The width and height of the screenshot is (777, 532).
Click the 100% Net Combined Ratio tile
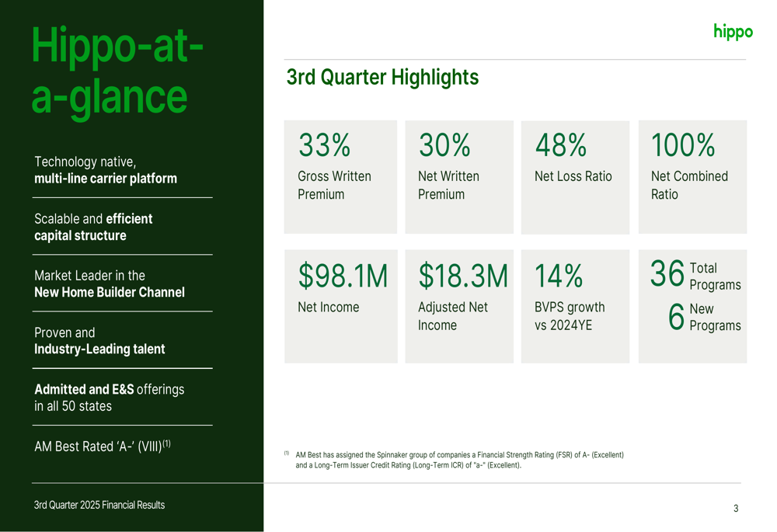[x=692, y=176]
